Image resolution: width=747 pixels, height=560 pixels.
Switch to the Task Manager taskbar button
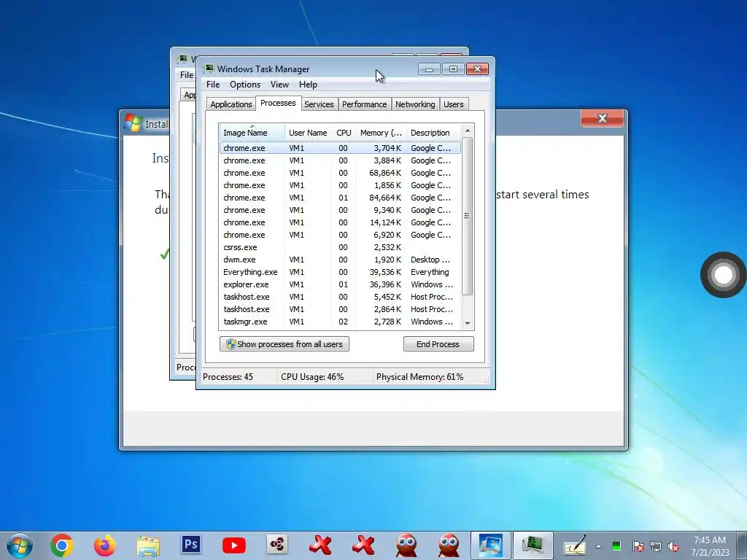point(533,545)
